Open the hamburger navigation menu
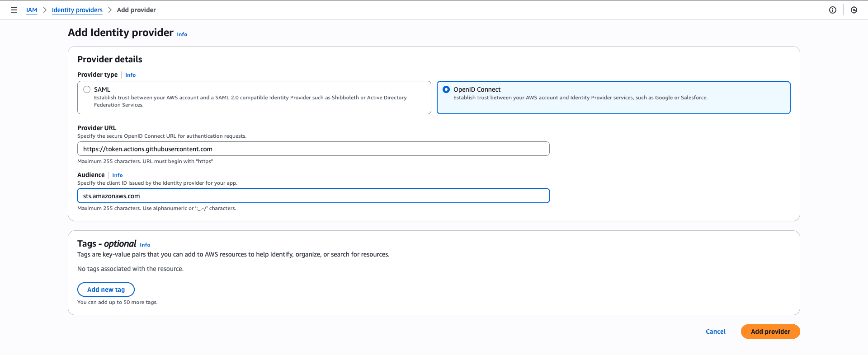This screenshot has width=868, height=355. click(14, 10)
